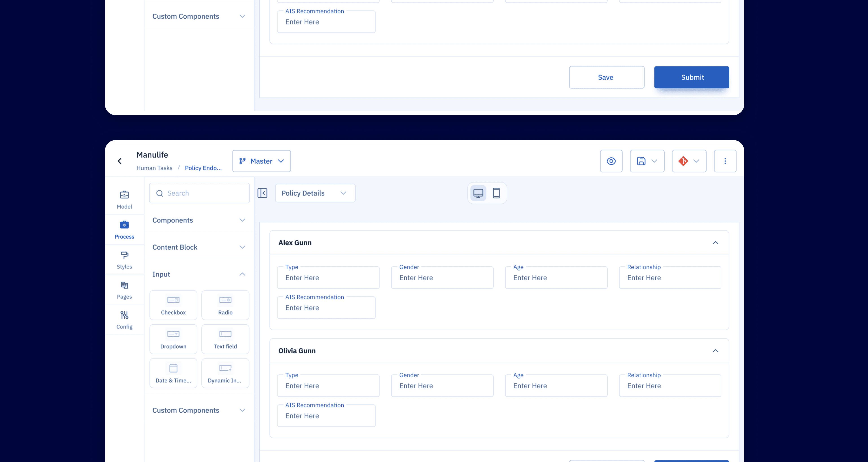Switch to desktop view mode
This screenshot has width=868, height=462.
pyautogui.click(x=478, y=193)
